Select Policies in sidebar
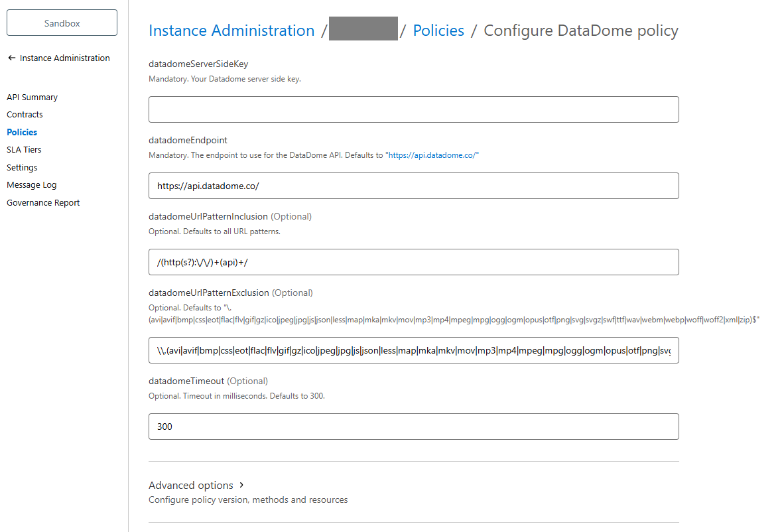 22,132
